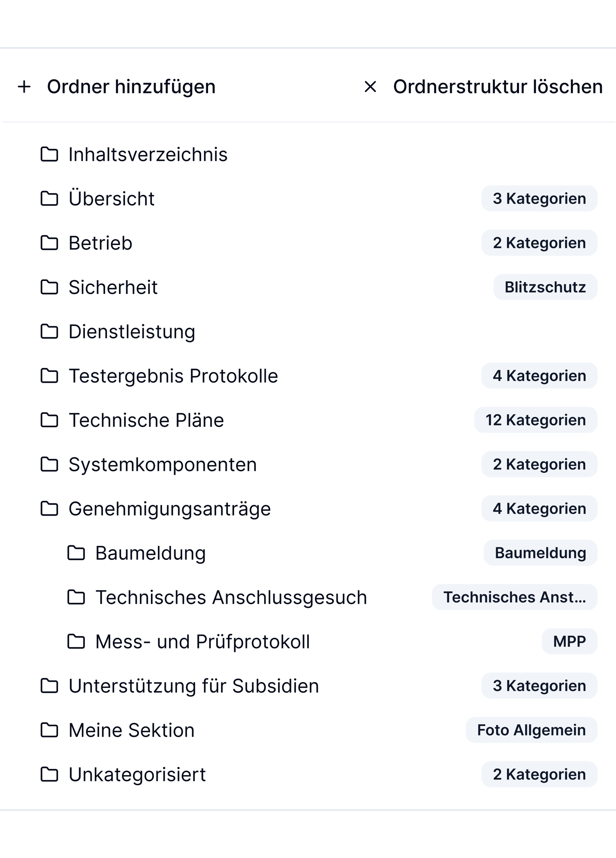Open the 4 Kategorien badge of Testergebnis Protokolle
Viewport: 616px width, 858px height.
(539, 376)
